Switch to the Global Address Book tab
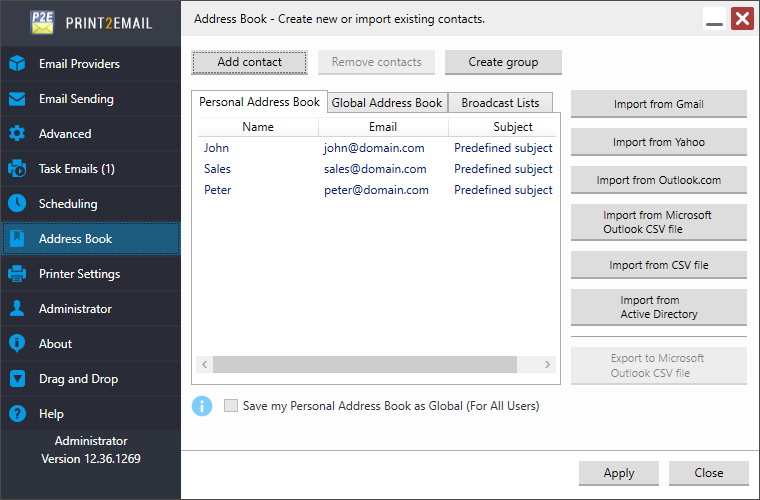This screenshot has width=760, height=500. click(387, 103)
